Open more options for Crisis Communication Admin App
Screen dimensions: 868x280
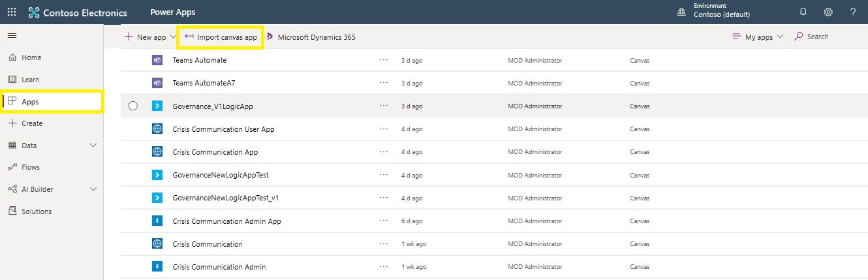(x=384, y=221)
